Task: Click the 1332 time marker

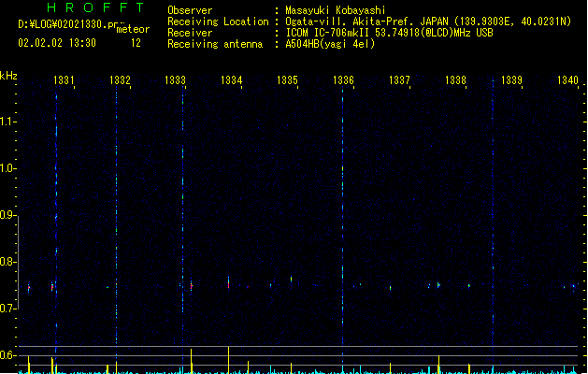Action: [x=120, y=79]
